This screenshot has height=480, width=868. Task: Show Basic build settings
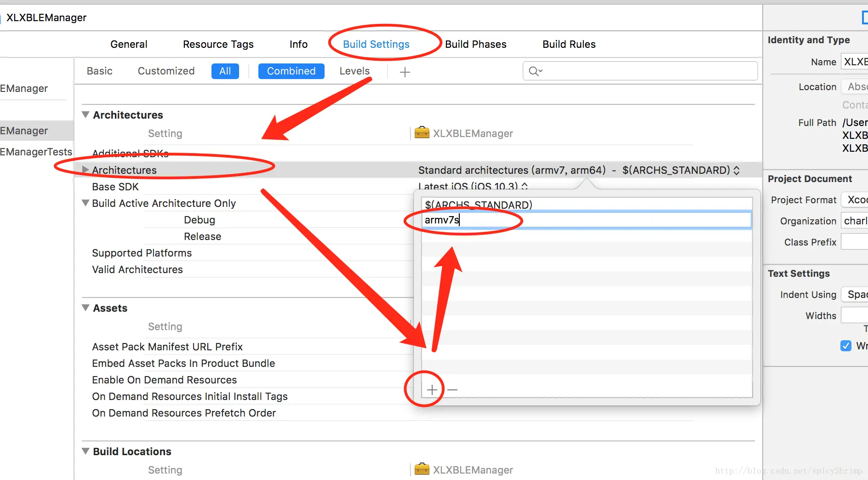(100, 71)
